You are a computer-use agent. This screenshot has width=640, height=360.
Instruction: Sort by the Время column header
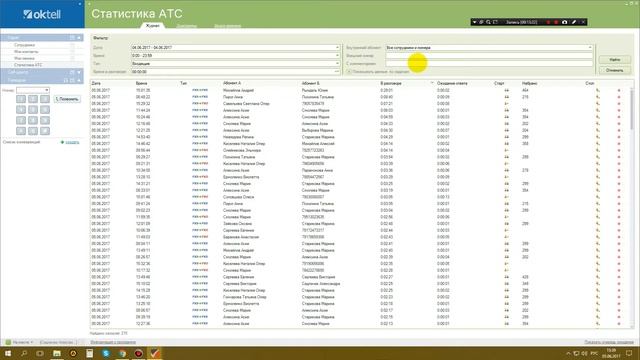point(141,83)
